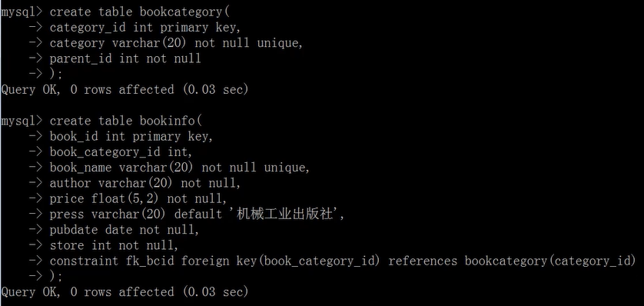Click the 'category_id int primary key' line
The width and height of the screenshot is (644, 306).
(145, 28)
